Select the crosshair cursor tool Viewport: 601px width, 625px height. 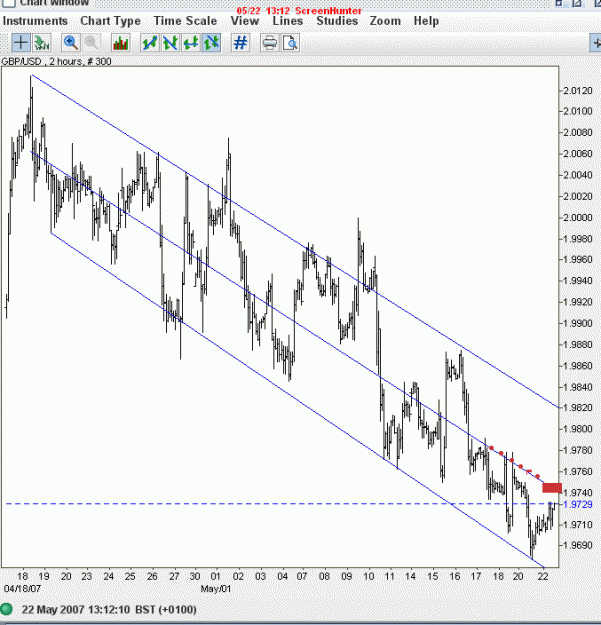(21, 43)
